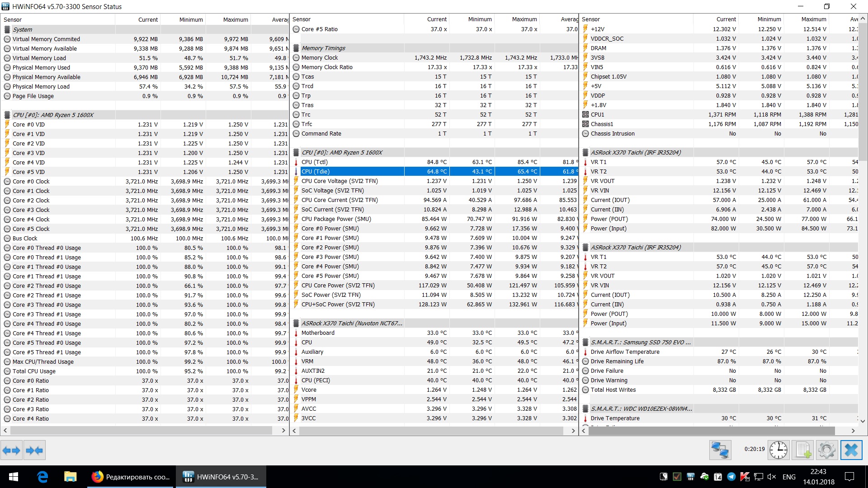The height and width of the screenshot is (488, 868).
Task: Open Telegram icon in system tray
Action: 731,477
